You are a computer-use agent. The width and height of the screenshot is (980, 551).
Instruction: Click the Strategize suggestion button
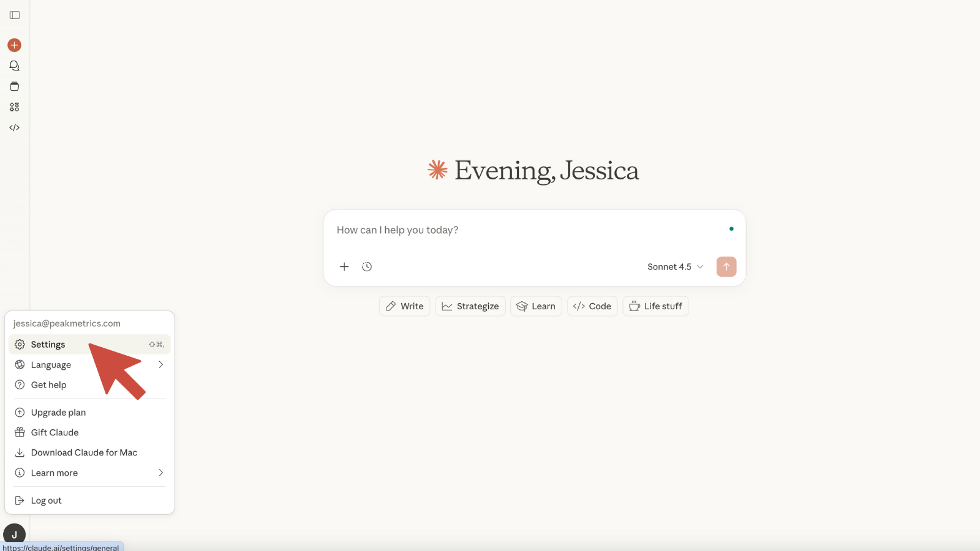pyautogui.click(x=470, y=306)
